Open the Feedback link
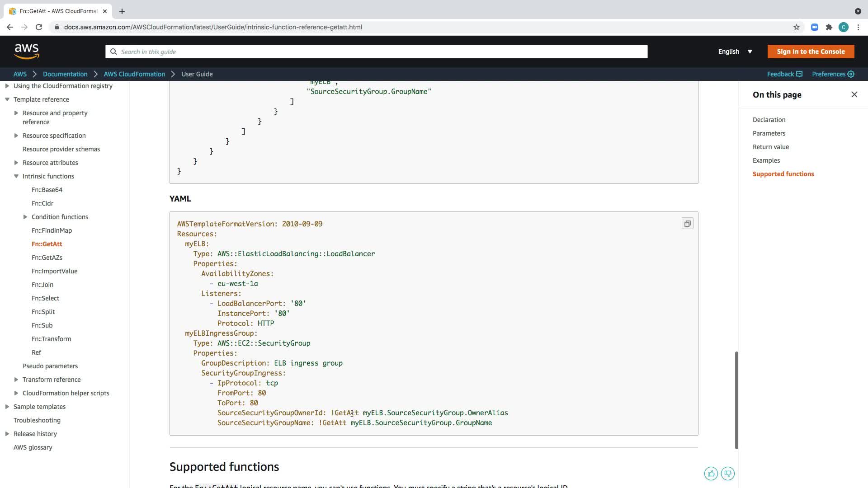 tap(784, 74)
